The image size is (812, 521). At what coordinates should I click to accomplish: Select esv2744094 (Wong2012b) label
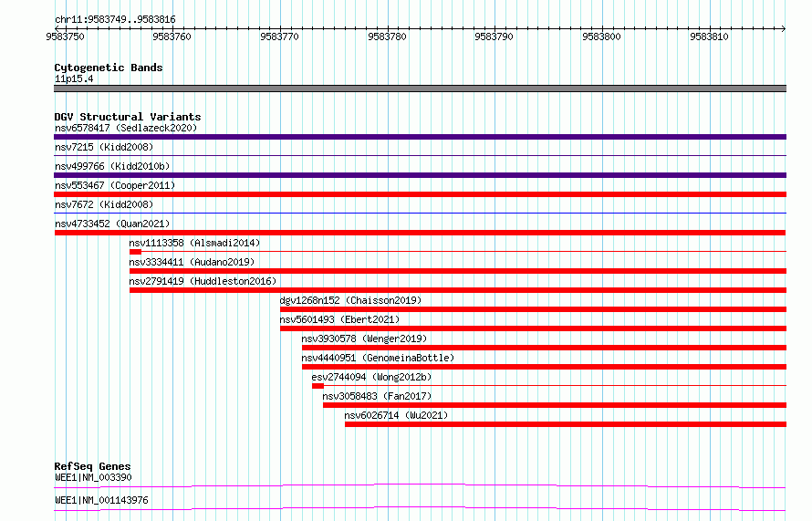pyautogui.click(x=372, y=377)
